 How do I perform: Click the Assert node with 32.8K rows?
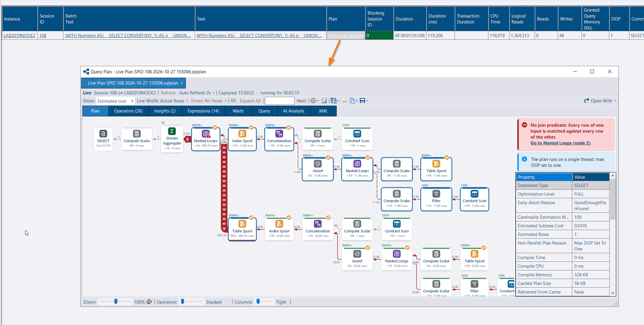[357, 259]
